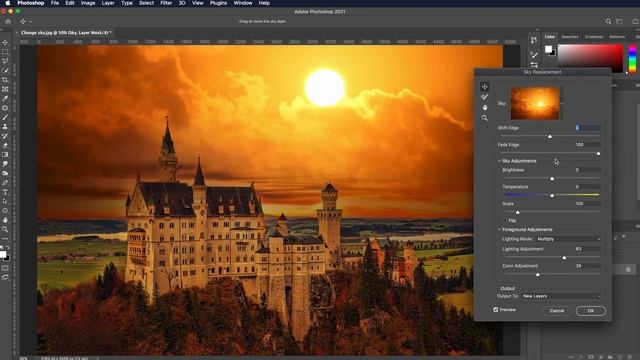Click the rainbow hue strip in Color panel
The height and width of the screenshot is (360, 640).
pyautogui.click(x=632, y=59)
